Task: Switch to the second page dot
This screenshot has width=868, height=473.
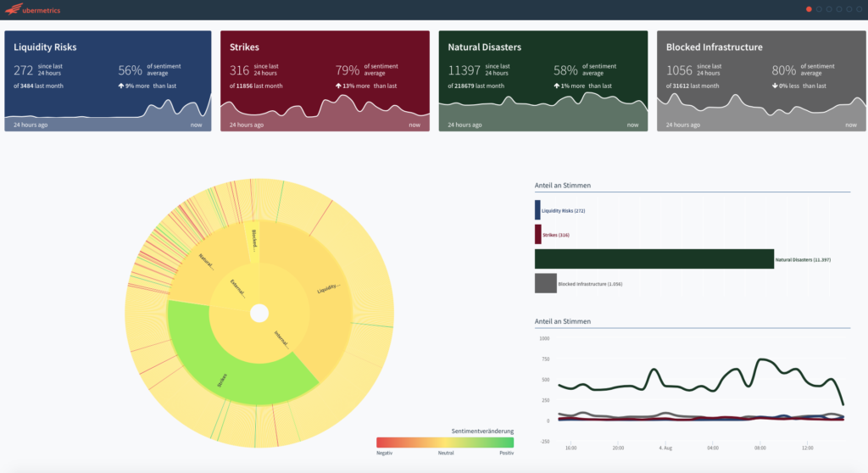Action: (819, 9)
